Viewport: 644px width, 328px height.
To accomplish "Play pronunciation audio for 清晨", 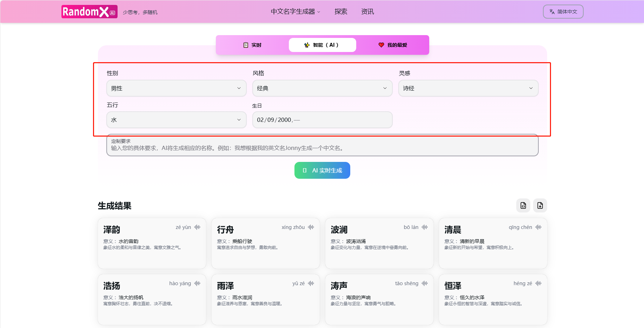I will click(538, 227).
